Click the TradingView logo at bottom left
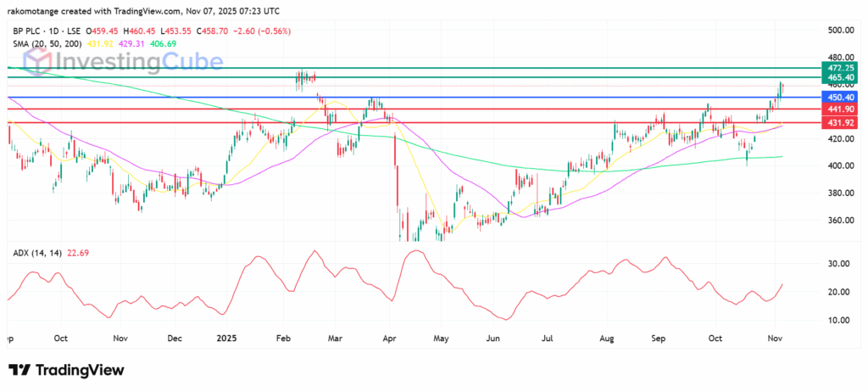The height and width of the screenshot is (392, 868). (66, 370)
